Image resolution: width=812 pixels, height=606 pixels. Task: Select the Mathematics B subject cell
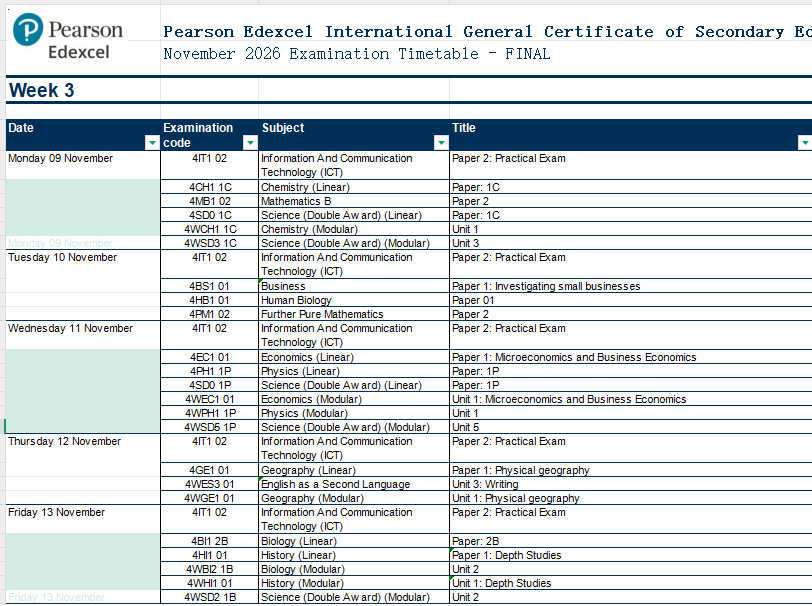(354, 201)
